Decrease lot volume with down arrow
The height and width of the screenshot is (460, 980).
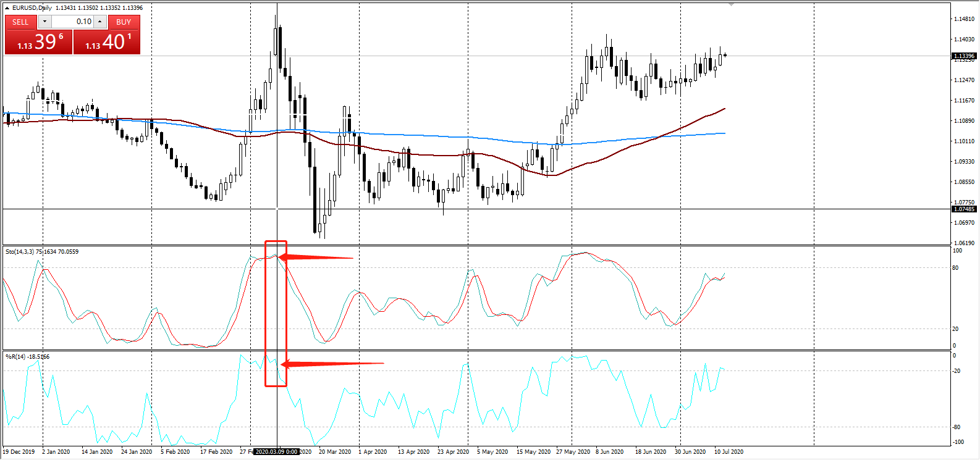coord(44,22)
